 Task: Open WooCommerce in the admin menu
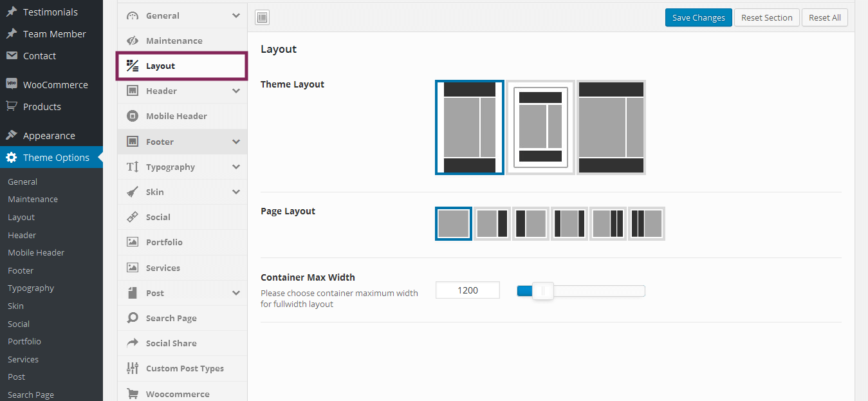[55, 85]
